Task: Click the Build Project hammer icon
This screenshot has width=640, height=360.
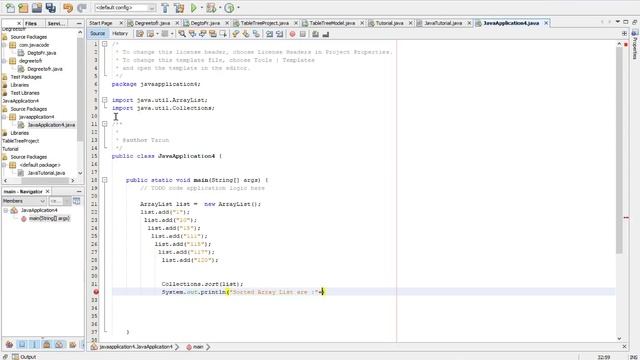Action: (x=165, y=7)
